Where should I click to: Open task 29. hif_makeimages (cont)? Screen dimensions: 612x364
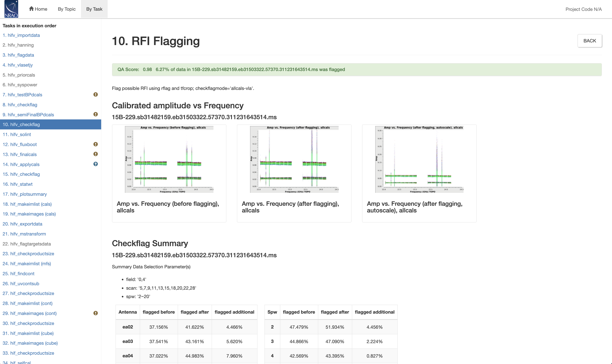[30, 314]
